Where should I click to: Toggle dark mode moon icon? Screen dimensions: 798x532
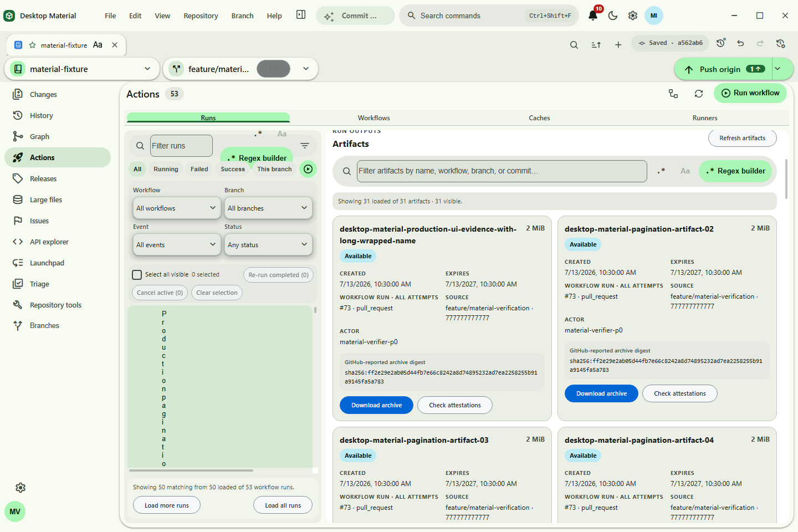coord(613,16)
